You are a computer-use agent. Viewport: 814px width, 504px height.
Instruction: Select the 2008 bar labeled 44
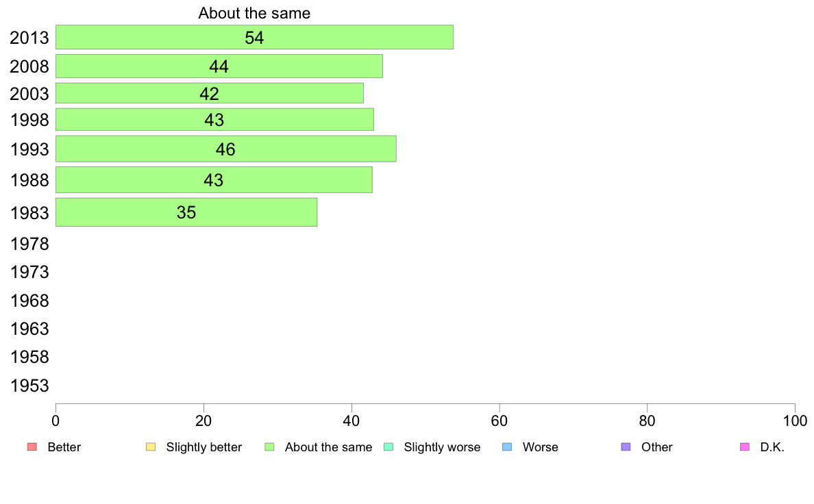pyautogui.click(x=219, y=66)
